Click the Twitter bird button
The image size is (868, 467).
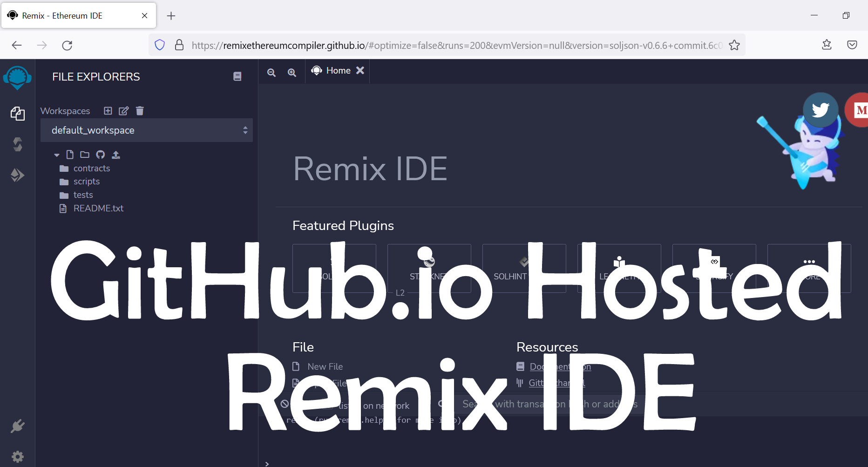pyautogui.click(x=821, y=110)
